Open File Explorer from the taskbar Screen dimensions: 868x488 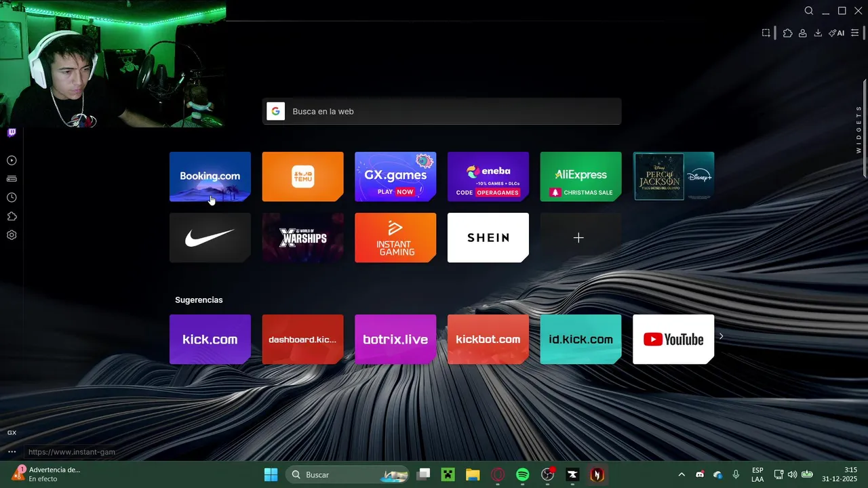click(x=473, y=474)
